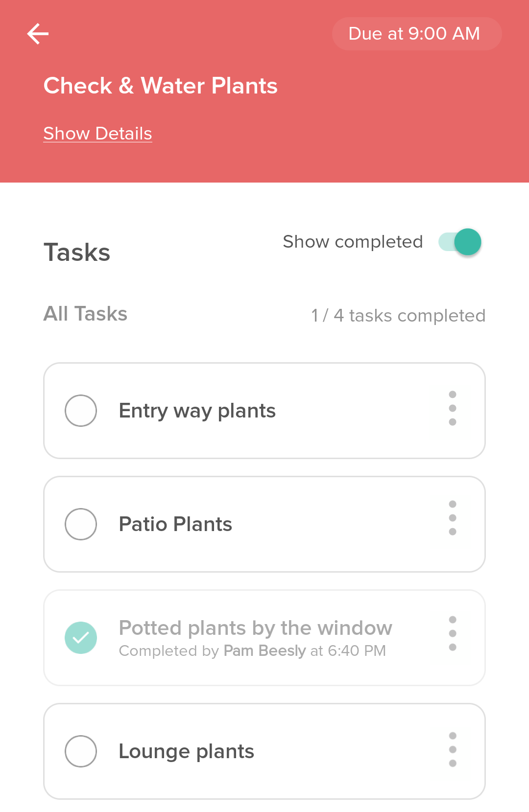Open more options for Potted plants task

[453, 633]
